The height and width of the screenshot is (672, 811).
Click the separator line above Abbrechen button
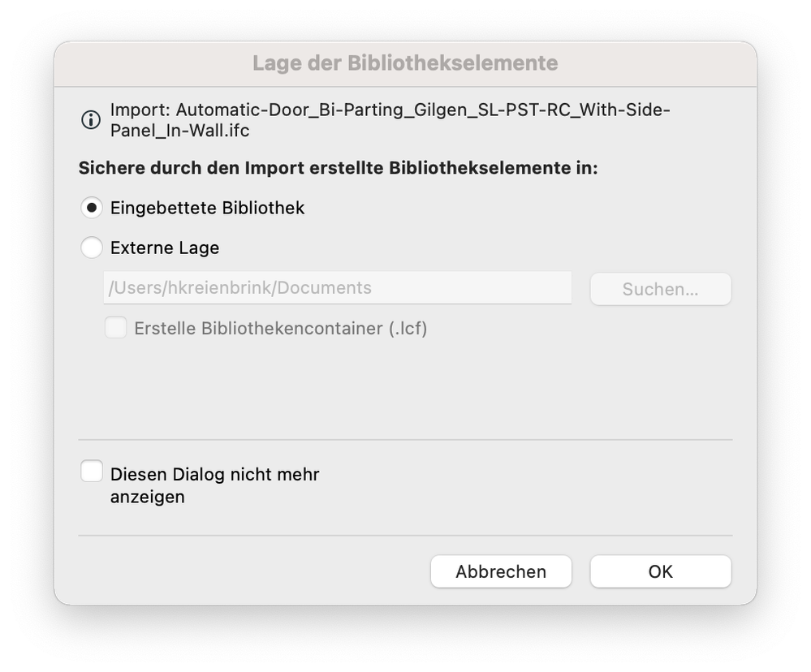tap(406, 536)
